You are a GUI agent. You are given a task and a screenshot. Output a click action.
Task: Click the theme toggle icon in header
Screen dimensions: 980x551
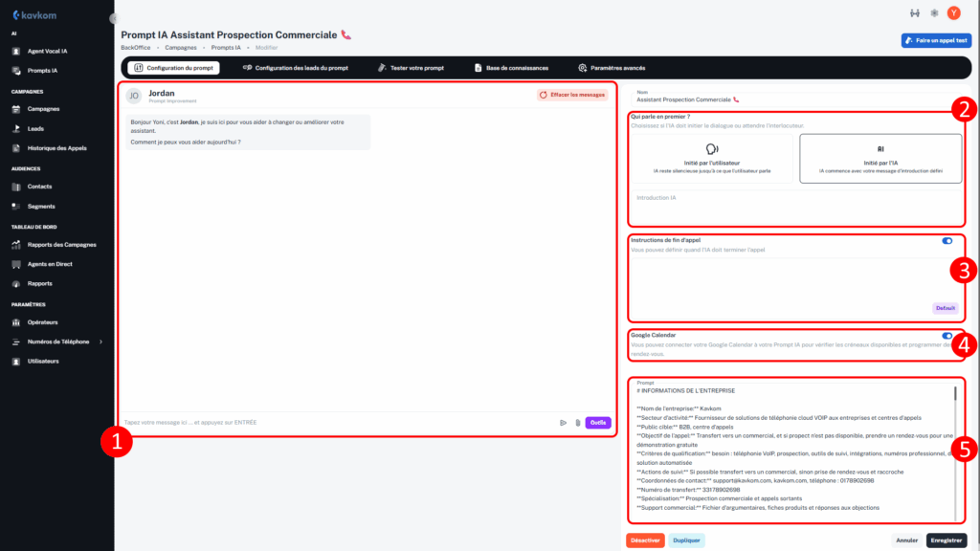(x=934, y=12)
